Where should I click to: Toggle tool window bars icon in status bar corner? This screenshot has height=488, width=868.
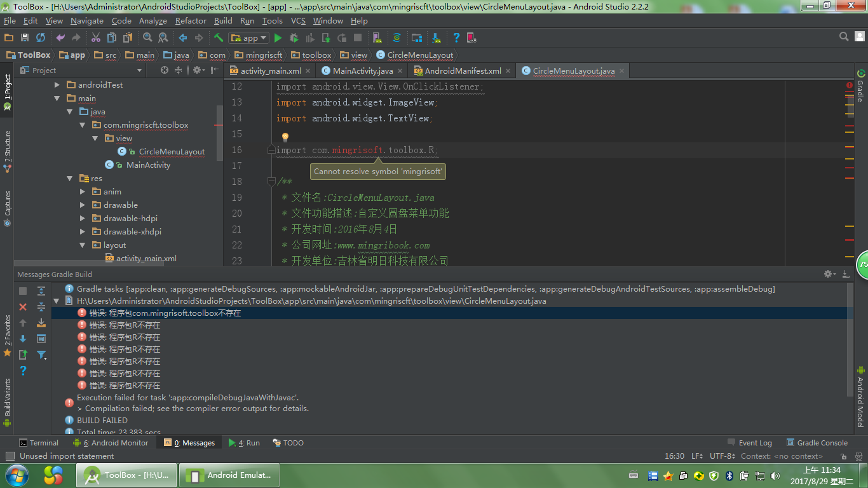click(x=10, y=456)
